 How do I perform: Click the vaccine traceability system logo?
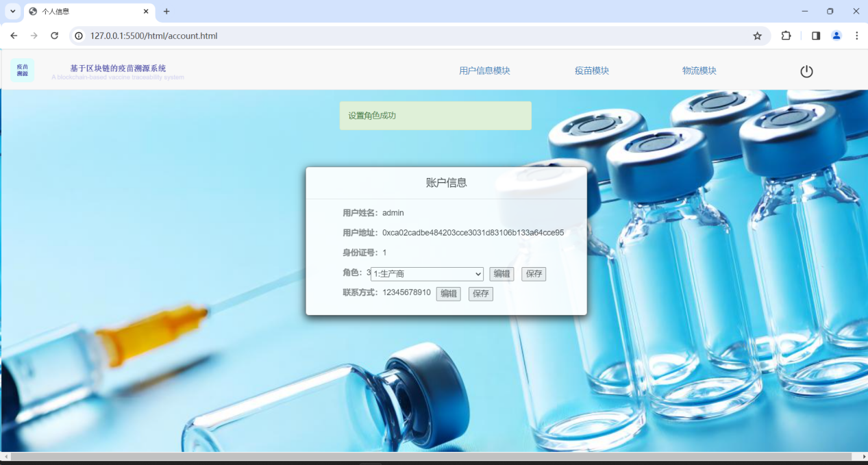click(22, 70)
